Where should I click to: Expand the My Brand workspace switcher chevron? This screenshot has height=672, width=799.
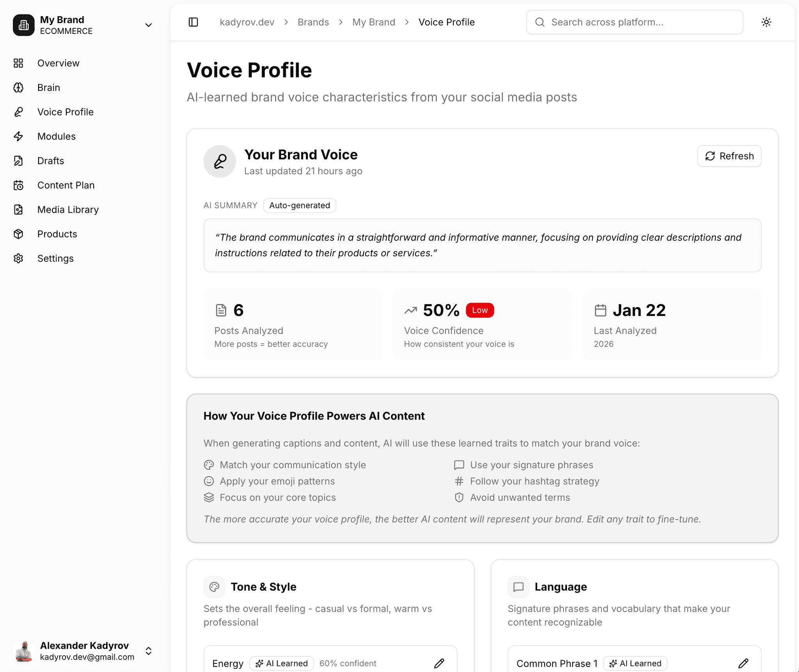point(148,25)
